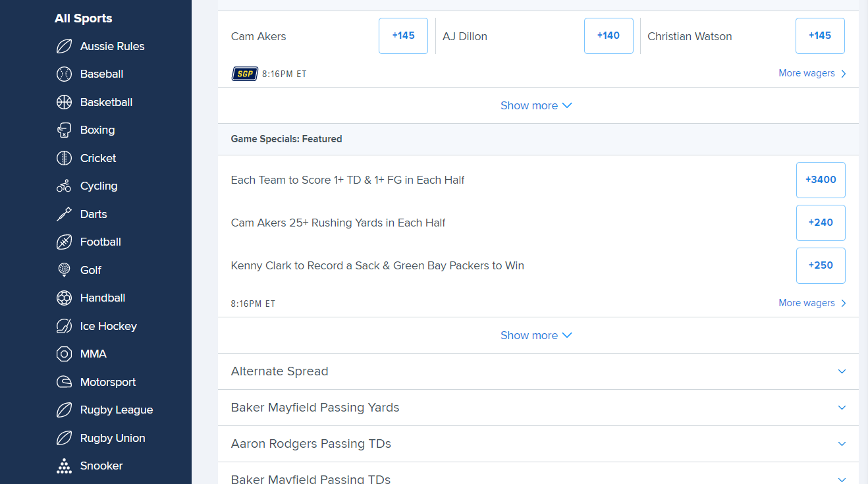Click the Alternate Spread chevron arrow
The image size is (868, 484).
click(842, 371)
